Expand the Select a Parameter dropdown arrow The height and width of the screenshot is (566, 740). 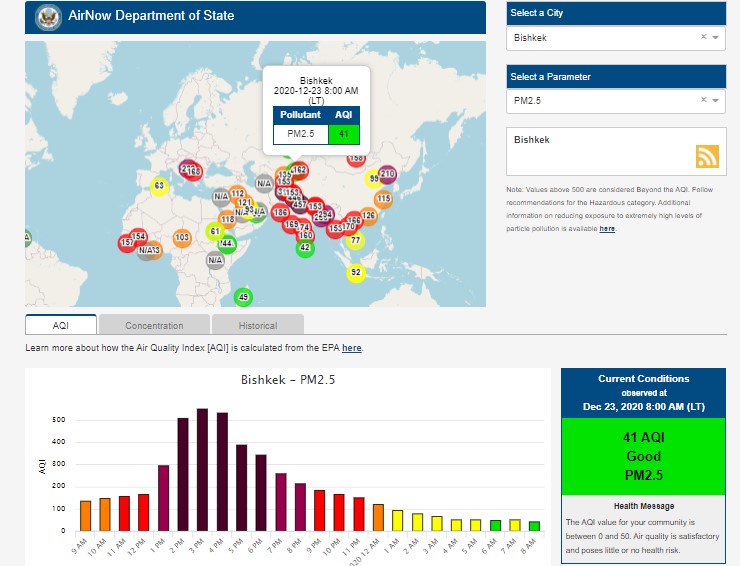click(716, 101)
